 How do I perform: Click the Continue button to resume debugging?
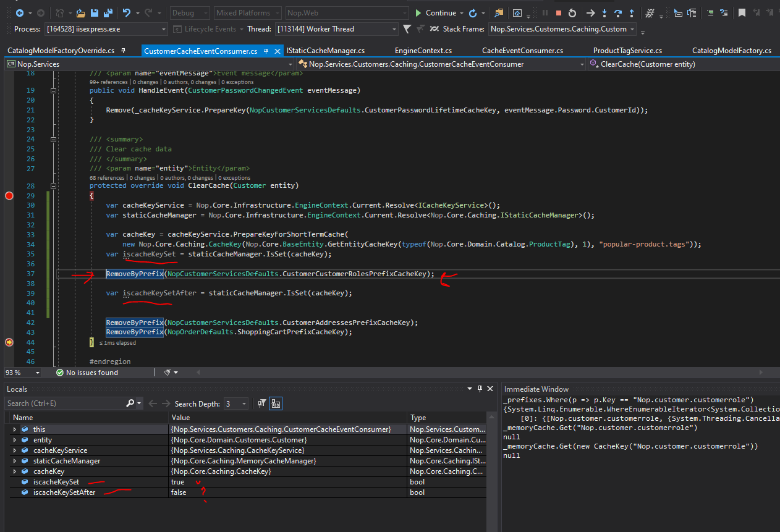pyautogui.click(x=439, y=12)
